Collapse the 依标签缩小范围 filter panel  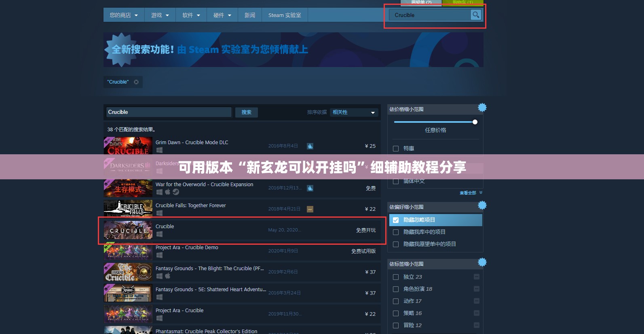coord(435,264)
